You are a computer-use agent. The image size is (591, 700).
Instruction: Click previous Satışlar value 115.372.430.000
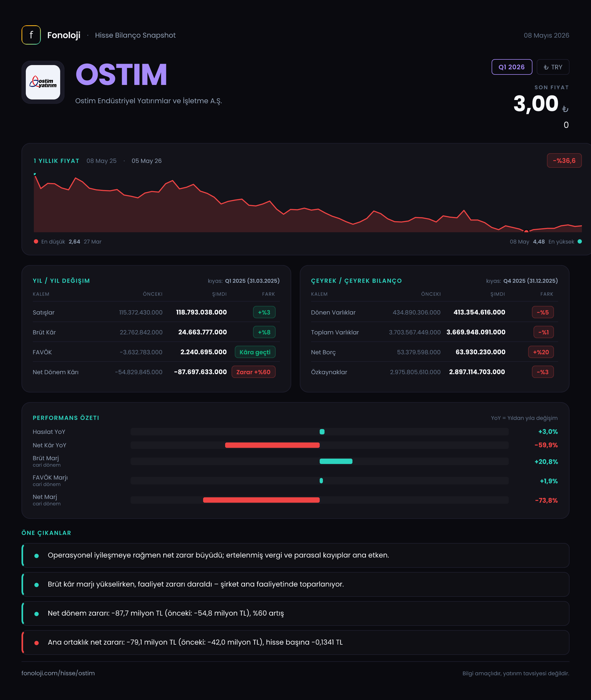141,312
